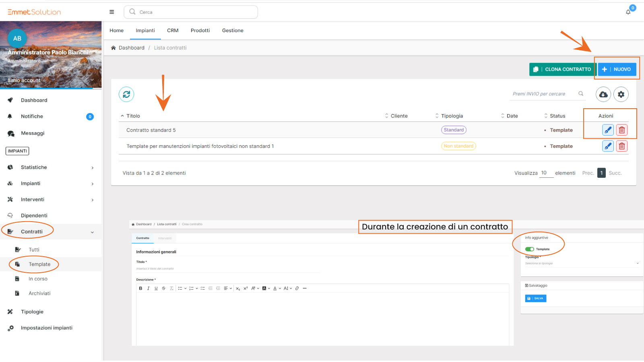This screenshot has width=644, height=362.
Task: Open Archiviati contracts in sidebar
Action: [x=39, y=294]
